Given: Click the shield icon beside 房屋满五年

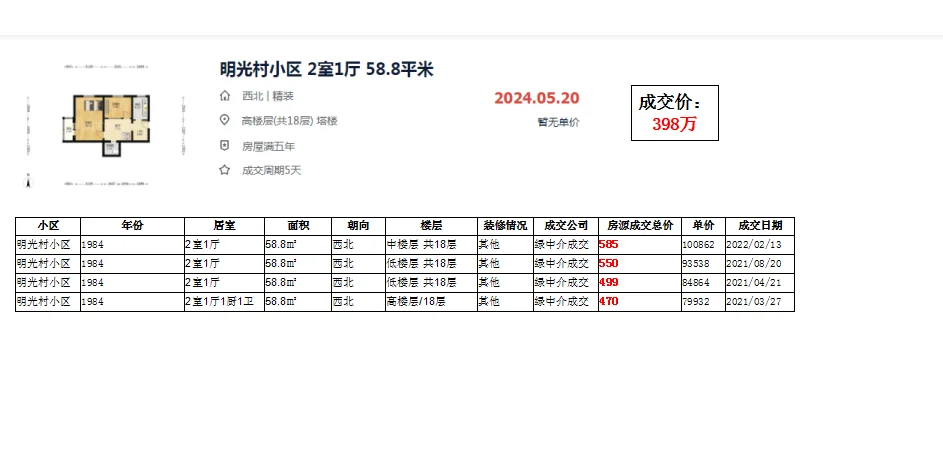Looking at the screenshot, I should point(225,146).
